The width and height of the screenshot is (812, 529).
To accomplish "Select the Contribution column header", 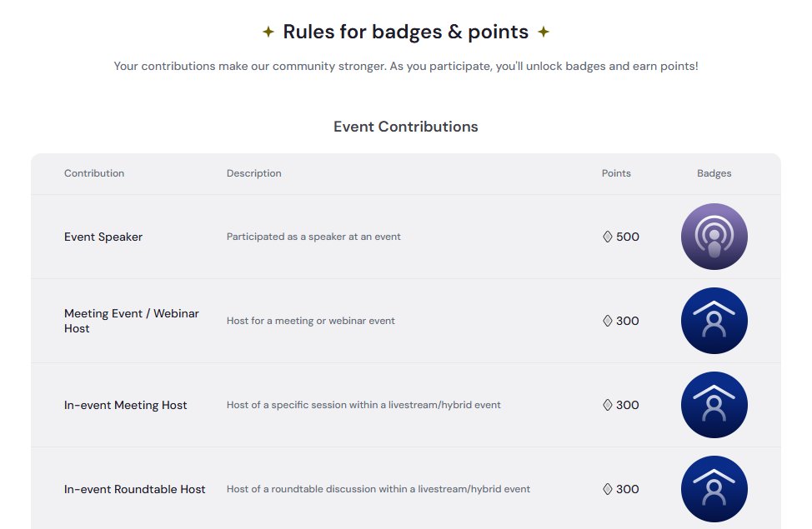I will (94, 173).
